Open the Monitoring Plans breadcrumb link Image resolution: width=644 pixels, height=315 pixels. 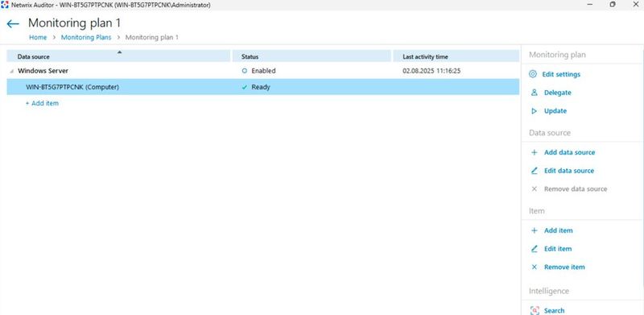[86, 37]
